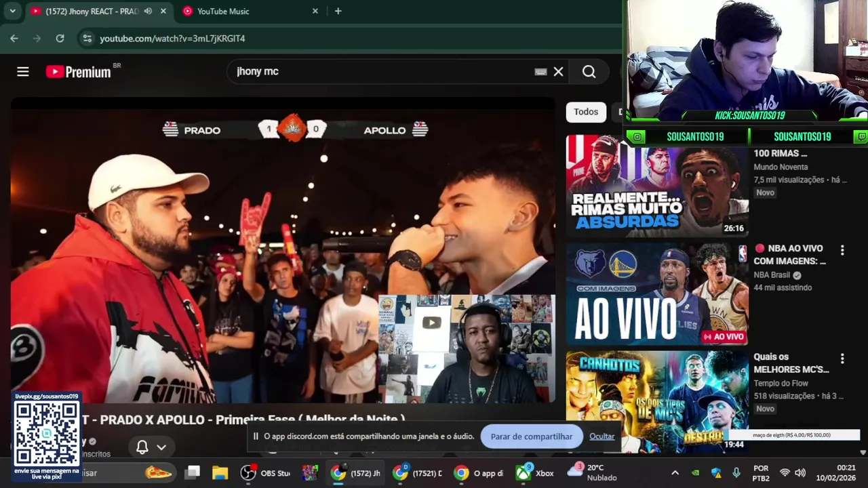Clear the 'jhony mc' search text
The image size is (868, 488).
click(558, 72)
